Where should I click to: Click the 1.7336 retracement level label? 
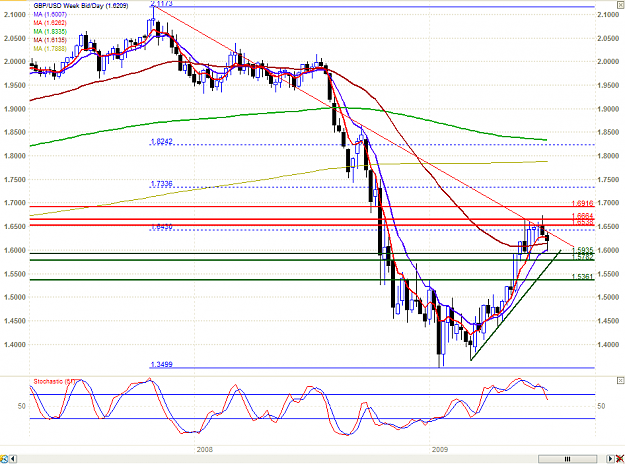pos(161,184)
